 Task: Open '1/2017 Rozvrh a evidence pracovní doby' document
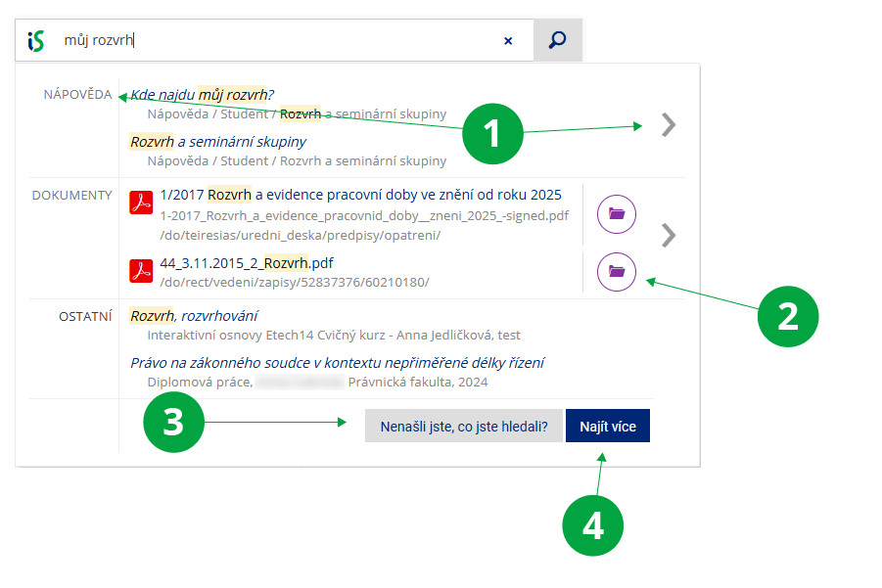click(x=360, y=195)
